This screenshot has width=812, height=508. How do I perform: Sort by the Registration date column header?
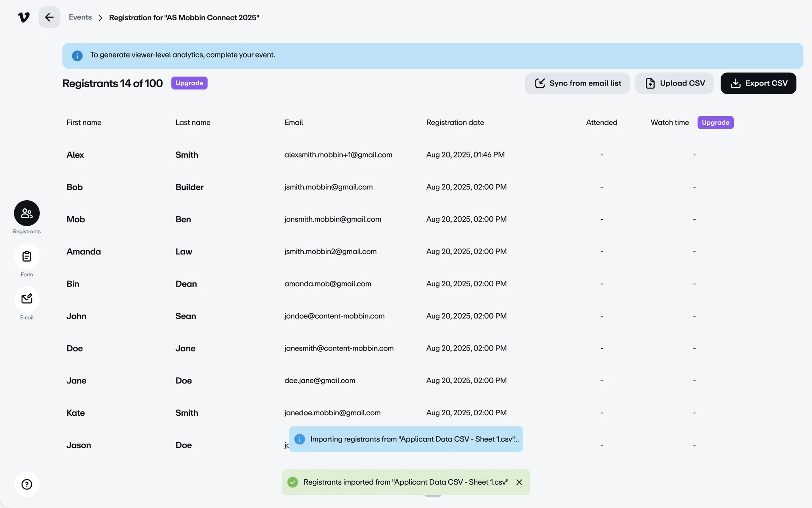455,123
